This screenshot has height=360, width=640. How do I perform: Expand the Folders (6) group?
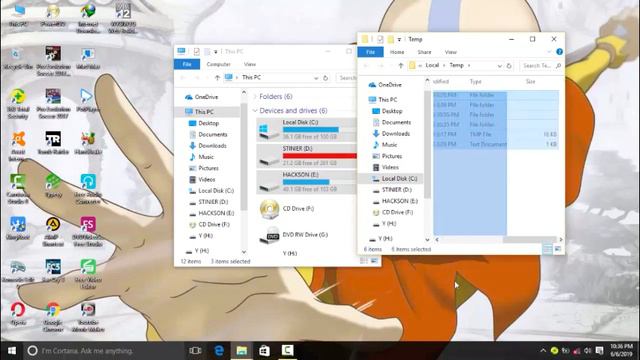(x=255, y=97)
